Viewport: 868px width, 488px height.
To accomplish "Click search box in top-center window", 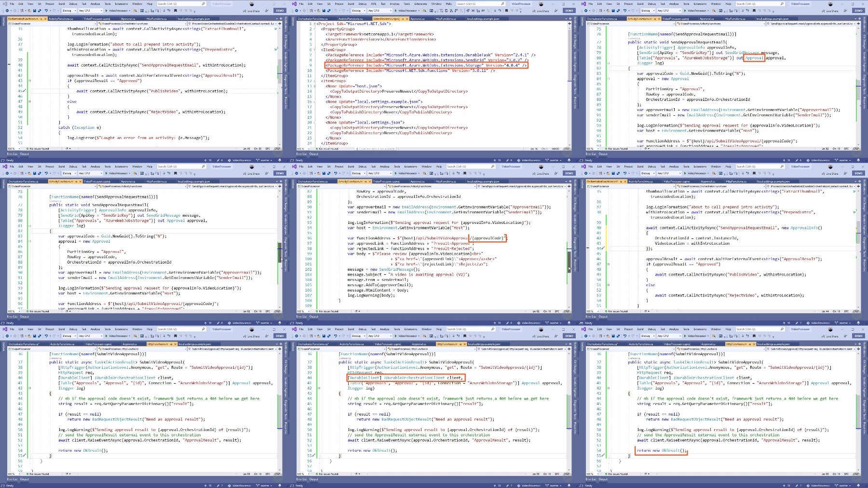I will (480, 4).
